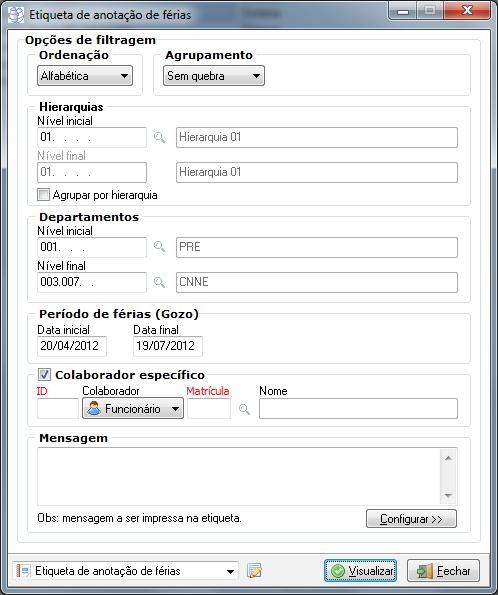Click the Matrícula search magnifier icon
This screenshot has height=595, width=498.
[x=244, y=409]
